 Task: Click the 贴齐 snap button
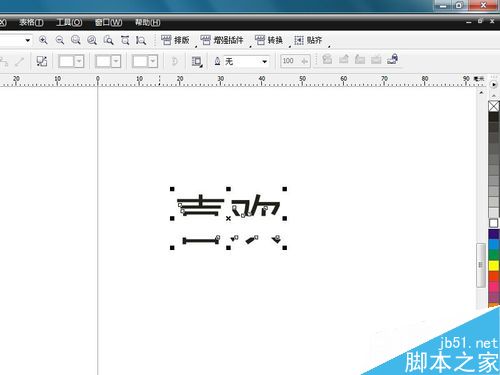pos(308,40)
